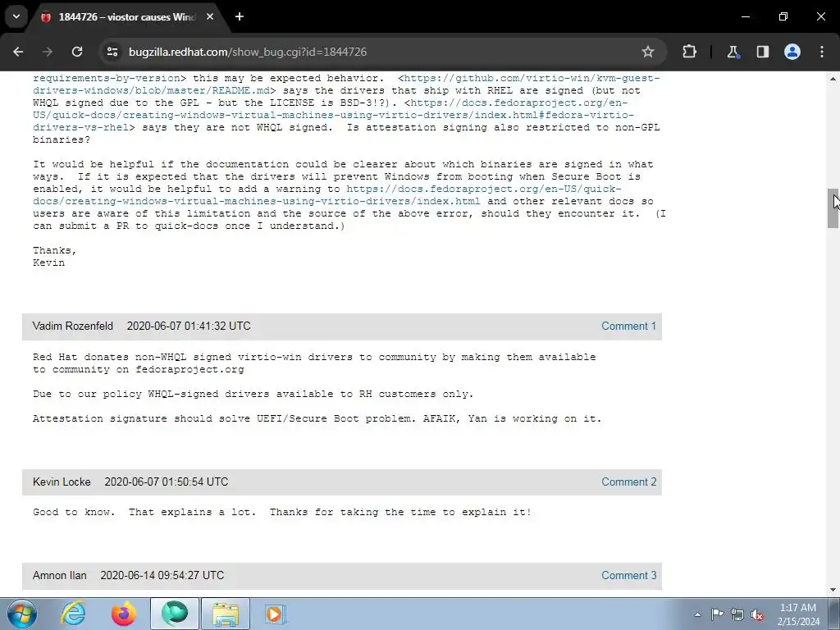Screen dimensions: 840x630
Task: Open the Windows Start menu
Action: coord(21,614)
